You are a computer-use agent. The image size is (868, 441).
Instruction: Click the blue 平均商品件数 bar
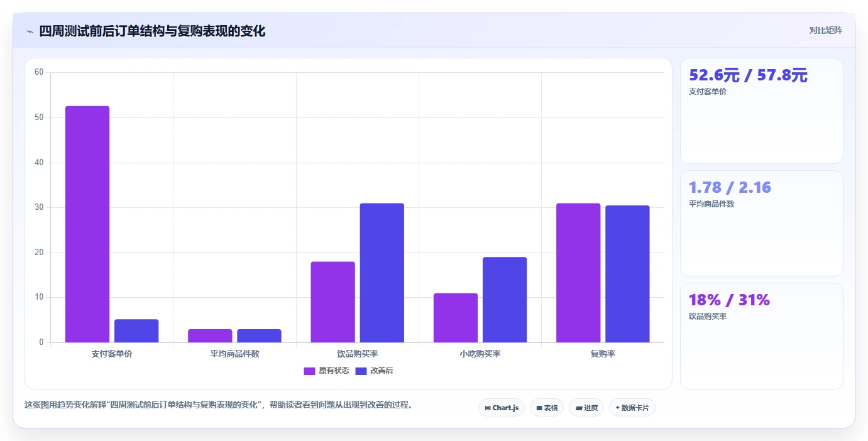tap(259, 335)
